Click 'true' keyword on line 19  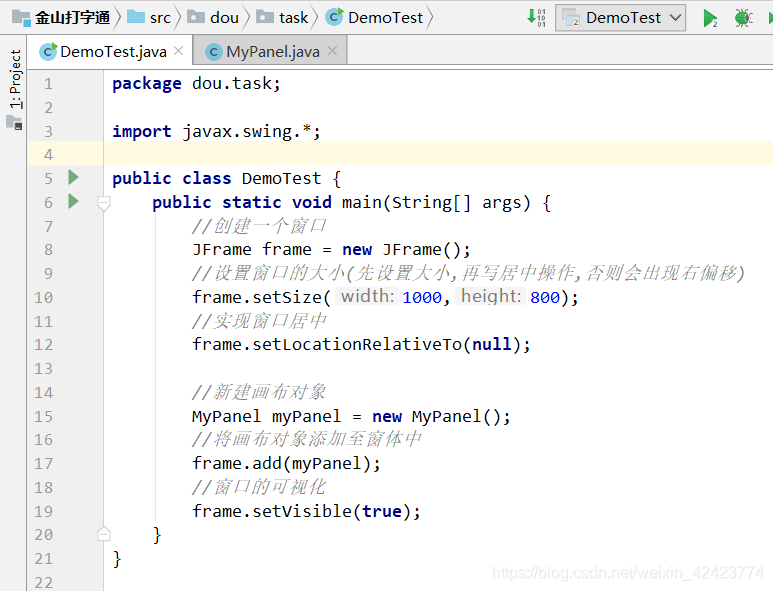(382, 512)
